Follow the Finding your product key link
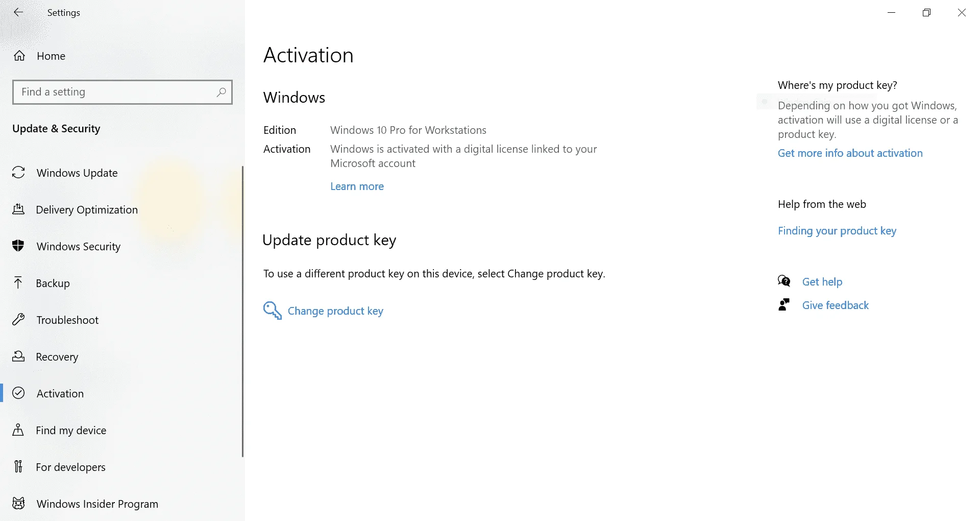Viewport: 980px width, 521px height. click(837, 231)
